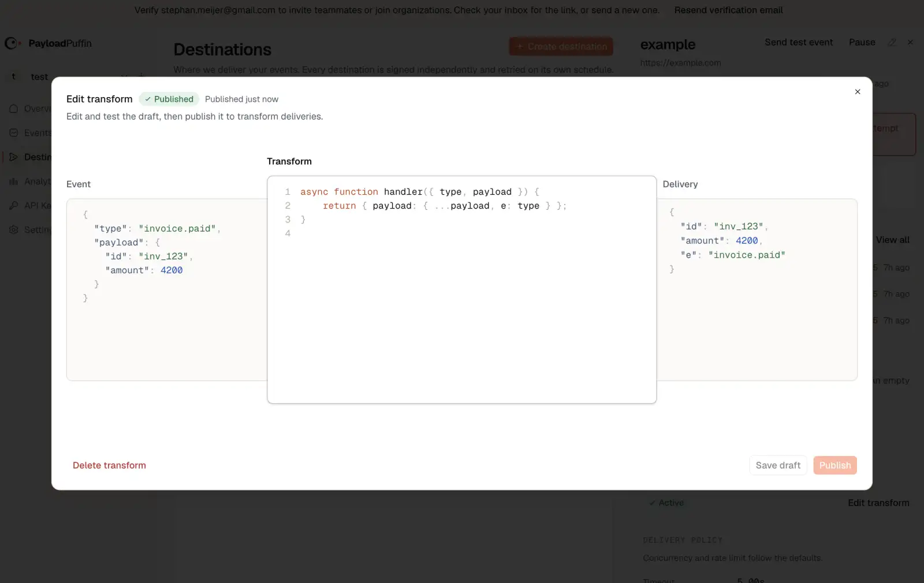
Task: Click the "invoice.paid" value in Event JSON
Action: click(177, 228)
